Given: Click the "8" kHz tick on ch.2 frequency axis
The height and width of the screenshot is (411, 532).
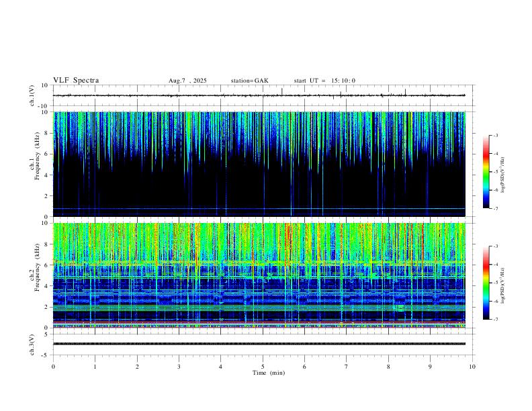Looking at the screenshot, I should click(47, 244).
